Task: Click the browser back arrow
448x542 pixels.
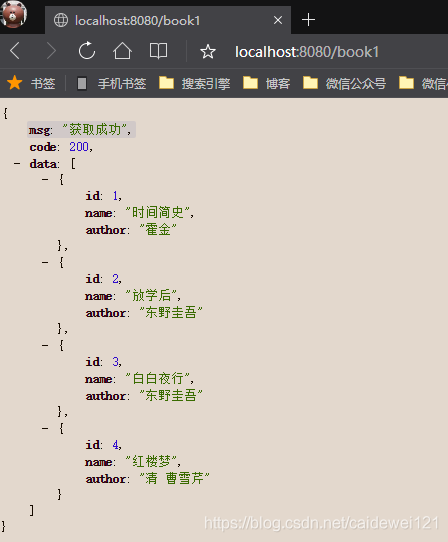Action: click(x=15, y=51)
